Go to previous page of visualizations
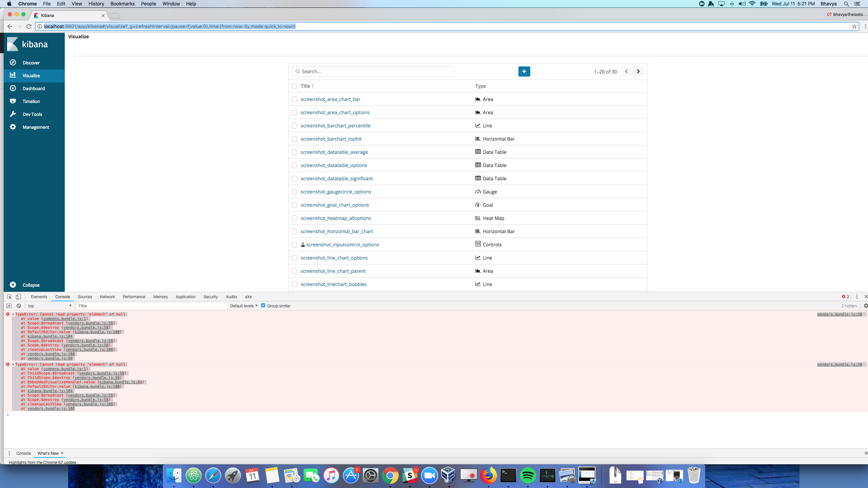This screenshot has height=488, width=868. [626, 72]
